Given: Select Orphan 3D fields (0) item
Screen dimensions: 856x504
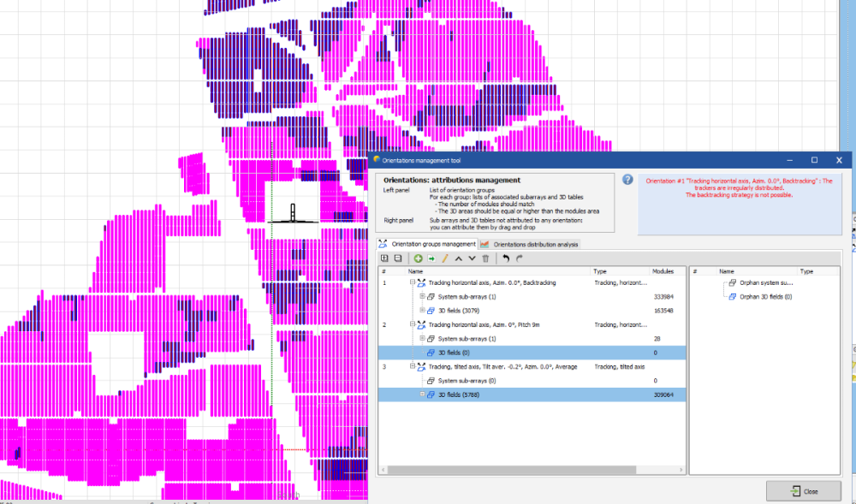Looking at the screenshot, I should [765, 296].
